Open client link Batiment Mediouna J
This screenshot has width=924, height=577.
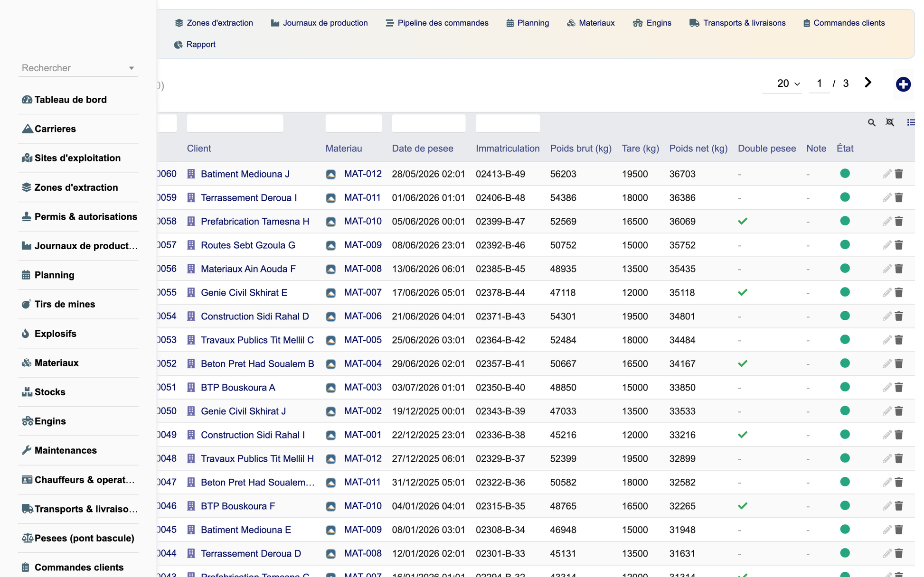click(245, 174)
